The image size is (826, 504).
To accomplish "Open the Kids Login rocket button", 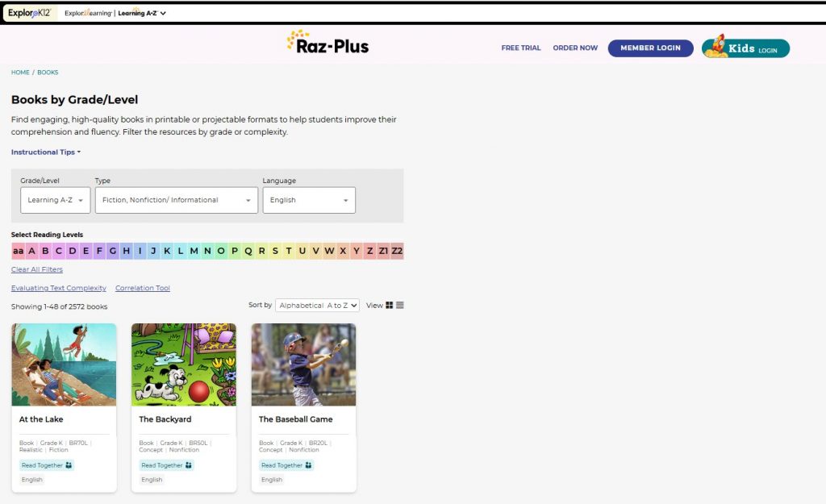I will [745, 48].
